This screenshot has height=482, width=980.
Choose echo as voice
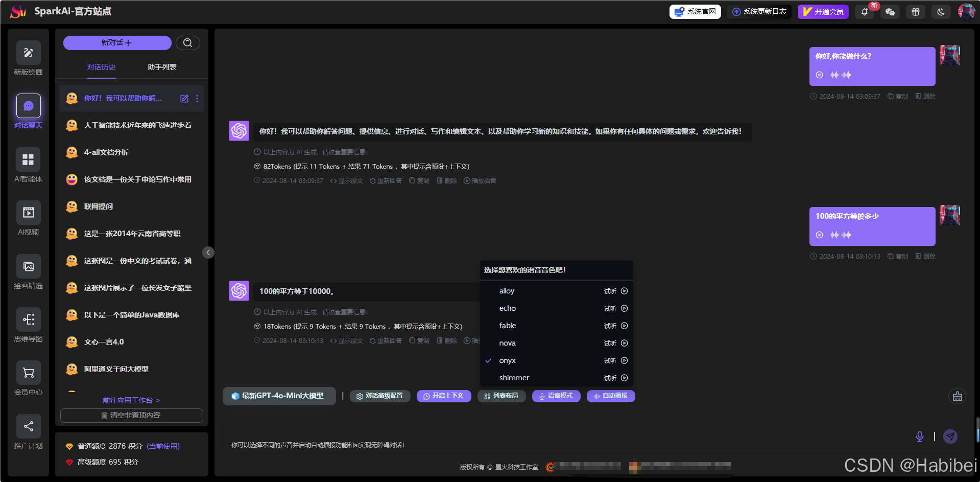[508, 308]
